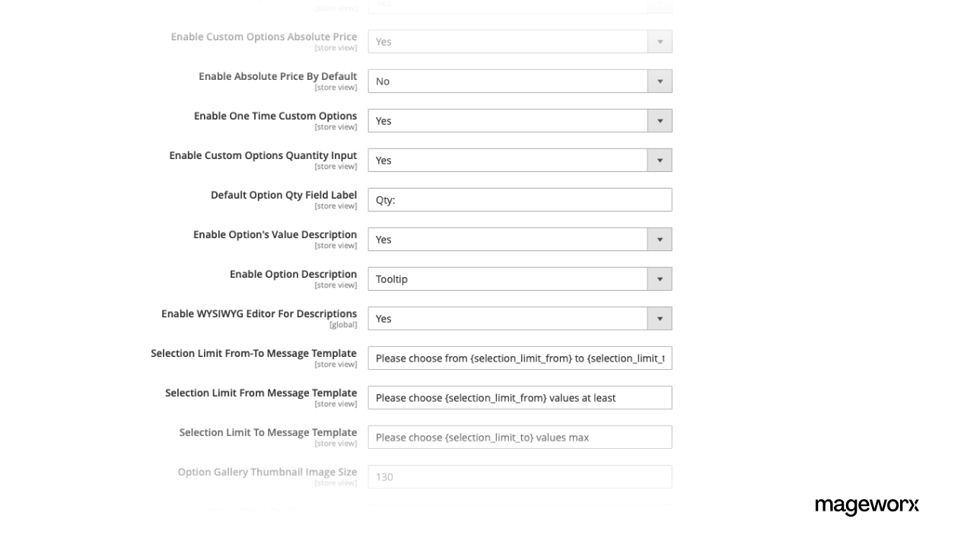Click the Selection Limit From Message Template input
Screen dimensions: 980x554
(520, 397)
